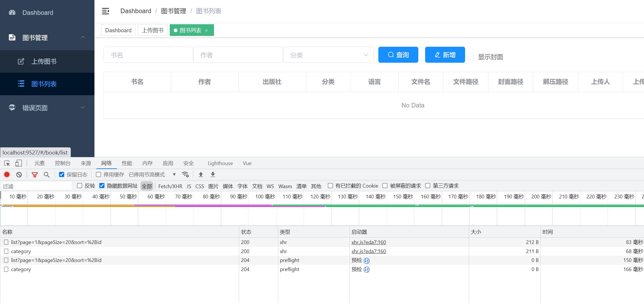Tick checkbox of first list?page=1 request row
This screenshot has width=644, height=303.
click(x=6, y=242)
